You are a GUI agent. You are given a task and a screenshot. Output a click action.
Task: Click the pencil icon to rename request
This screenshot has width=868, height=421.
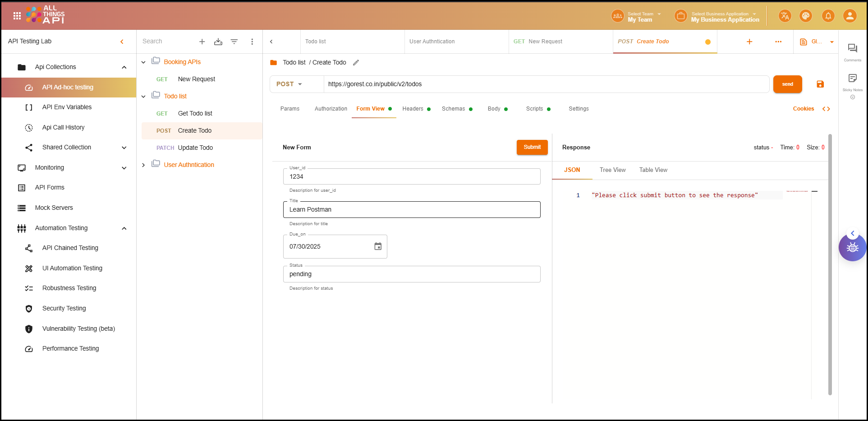click(356, 63)
